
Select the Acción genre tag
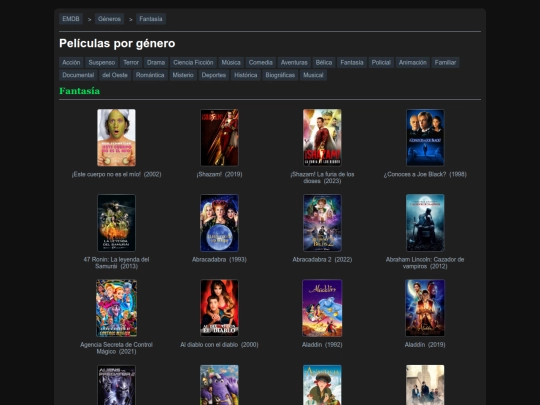[x=71, y=63]
